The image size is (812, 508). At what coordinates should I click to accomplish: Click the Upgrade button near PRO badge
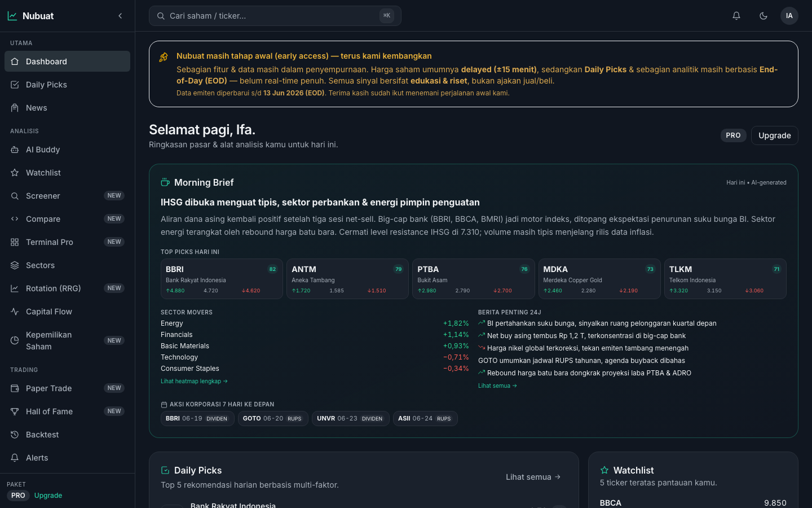[774, 135]
